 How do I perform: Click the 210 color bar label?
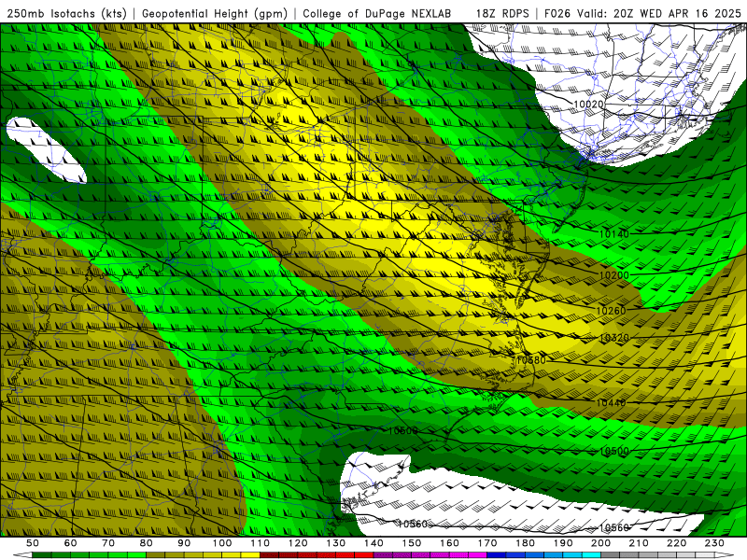coord(639,543)
